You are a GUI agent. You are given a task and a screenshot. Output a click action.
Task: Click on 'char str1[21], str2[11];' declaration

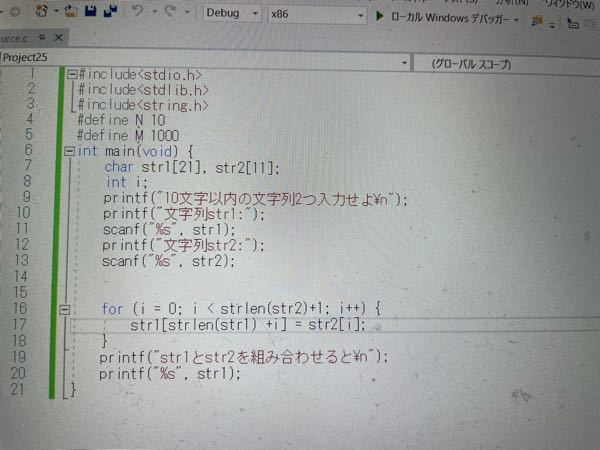click(192, 168)
